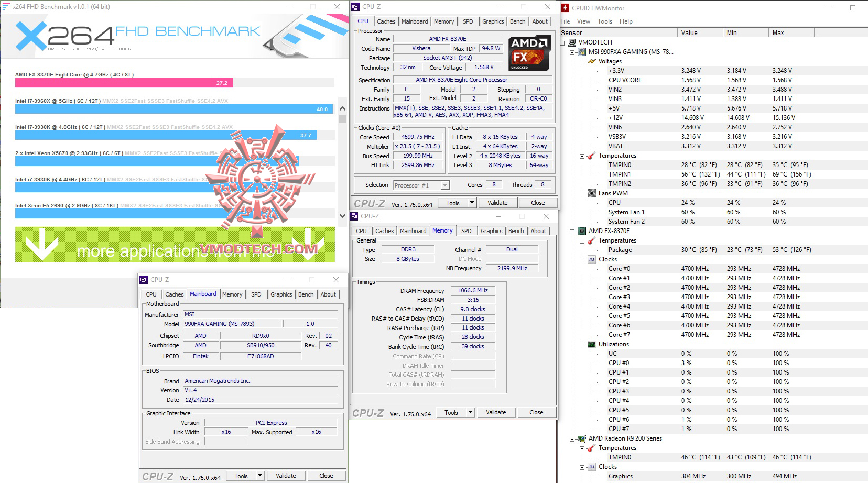
Task: Click the DRAM Frequency value 1066.6 MHz
Action: [473, 290]
